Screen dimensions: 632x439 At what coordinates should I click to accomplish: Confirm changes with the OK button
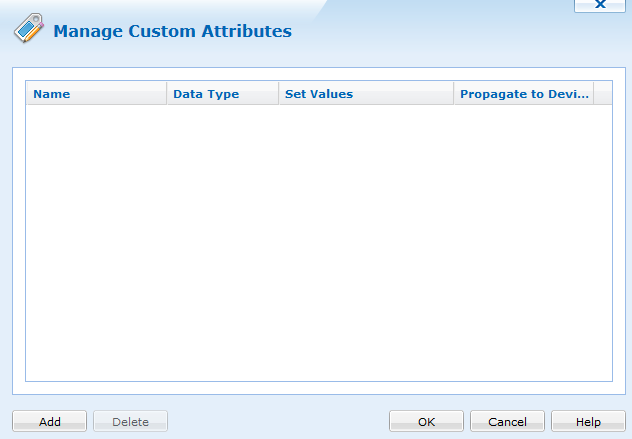pos(426,421)
